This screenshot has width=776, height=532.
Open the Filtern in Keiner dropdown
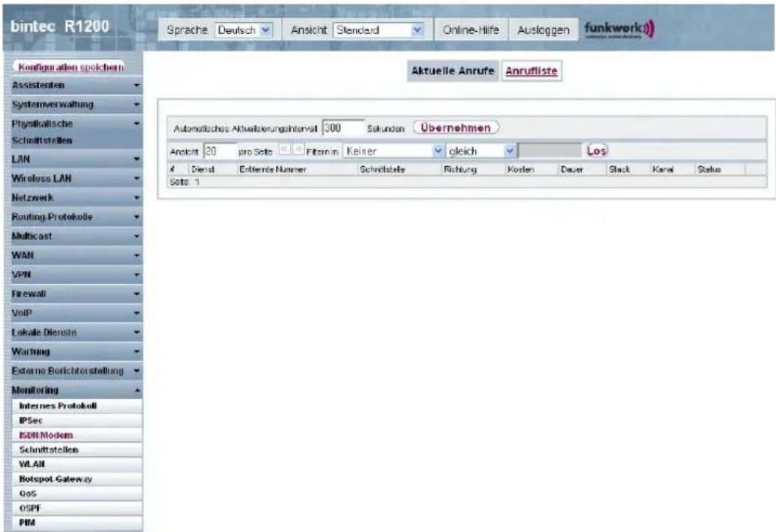[x=394, y=151]
